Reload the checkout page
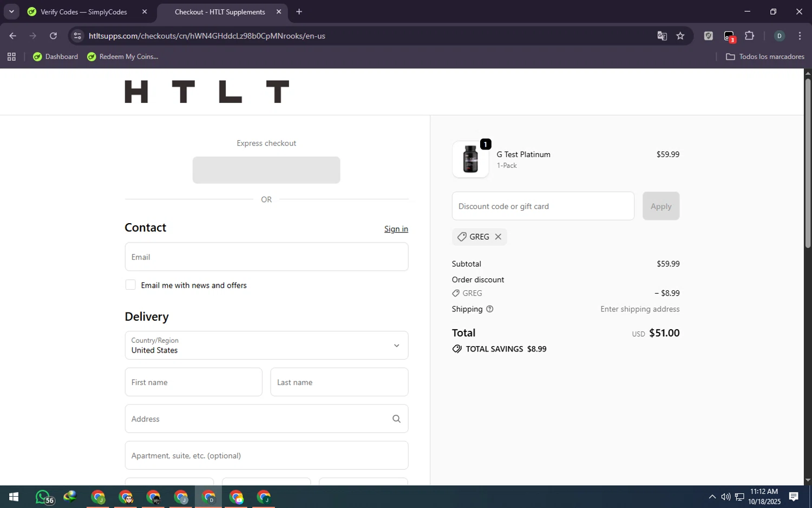 click(x=53, y=36)
